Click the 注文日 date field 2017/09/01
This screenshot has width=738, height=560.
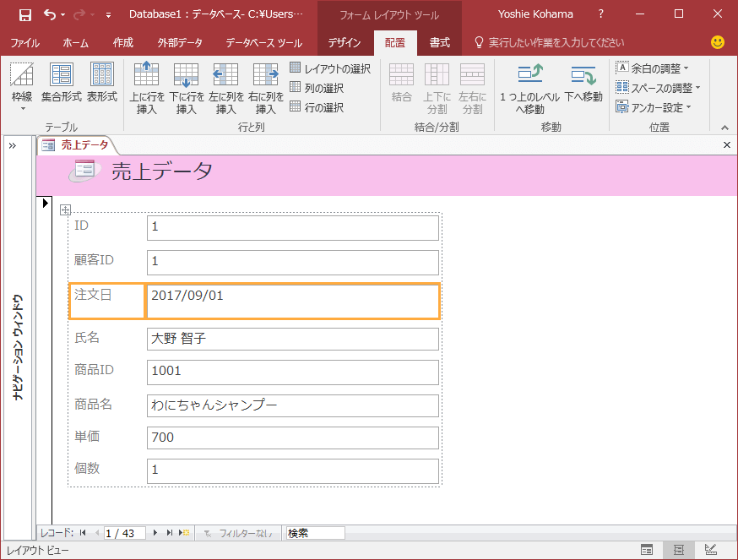[x=293, y=302]
